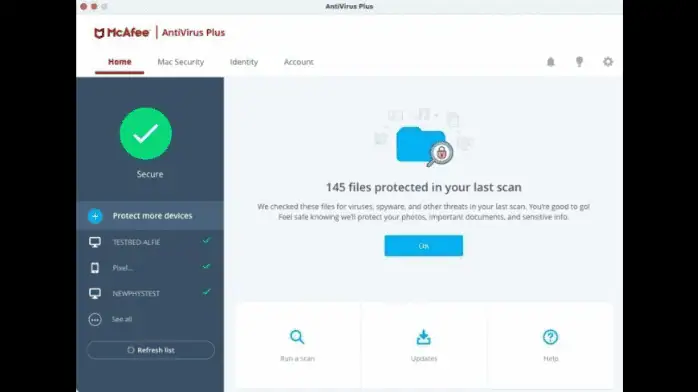Click the red close window button
The width and height of the screenshot is (698, 392).
click(x=84, y=7)
